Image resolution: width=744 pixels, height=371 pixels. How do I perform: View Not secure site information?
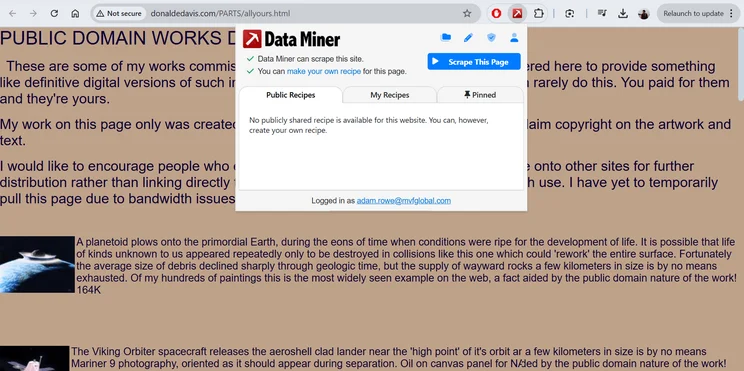[x=119, y=13]
